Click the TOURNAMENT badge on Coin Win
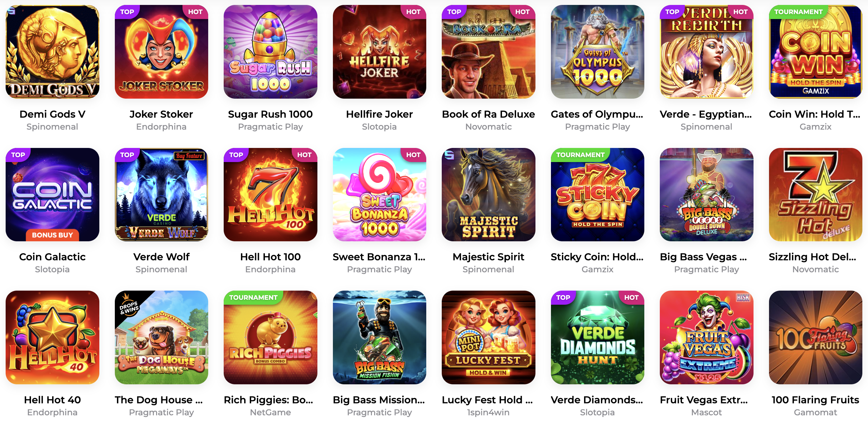This screenshot has height=422, width=868. pos(798,12)
